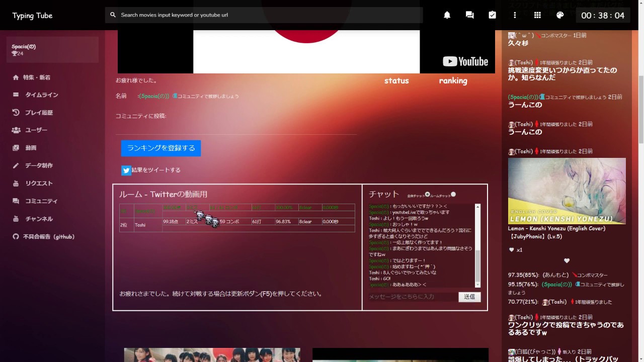Viewport: 644px width, 362px height.
Task: Open the checklist clipboard icon
Action: coord(492,15)
